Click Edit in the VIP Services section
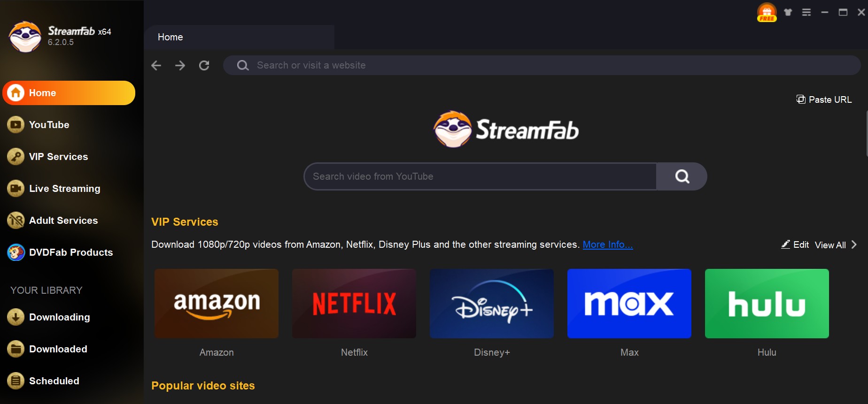This screenshot has height=404, width=868. 795,244
